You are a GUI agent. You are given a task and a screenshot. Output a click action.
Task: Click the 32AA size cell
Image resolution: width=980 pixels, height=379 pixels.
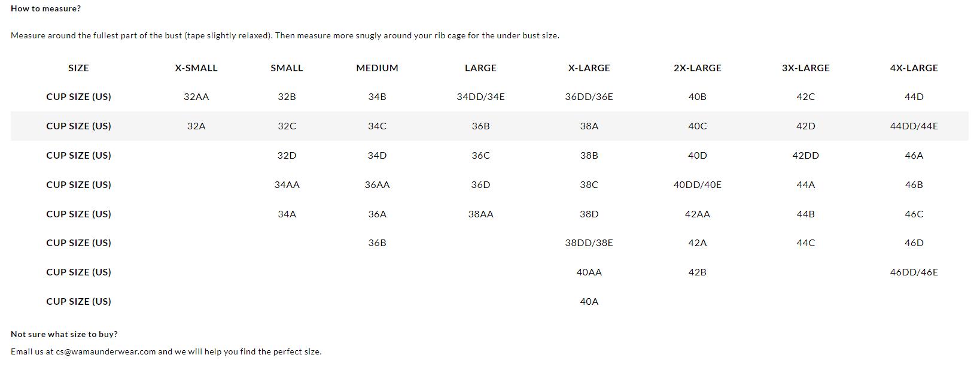[x=196, y=96]
